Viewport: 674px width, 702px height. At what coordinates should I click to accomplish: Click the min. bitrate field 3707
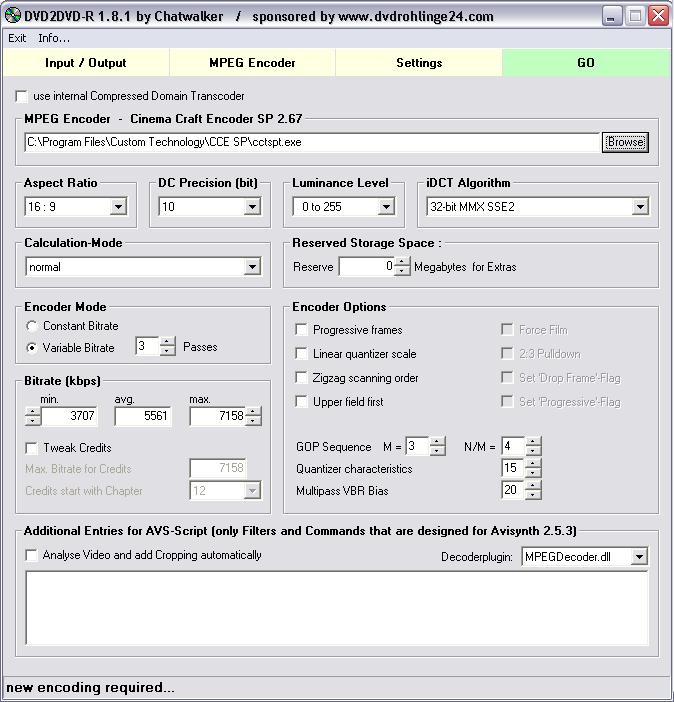coord(69,416)
